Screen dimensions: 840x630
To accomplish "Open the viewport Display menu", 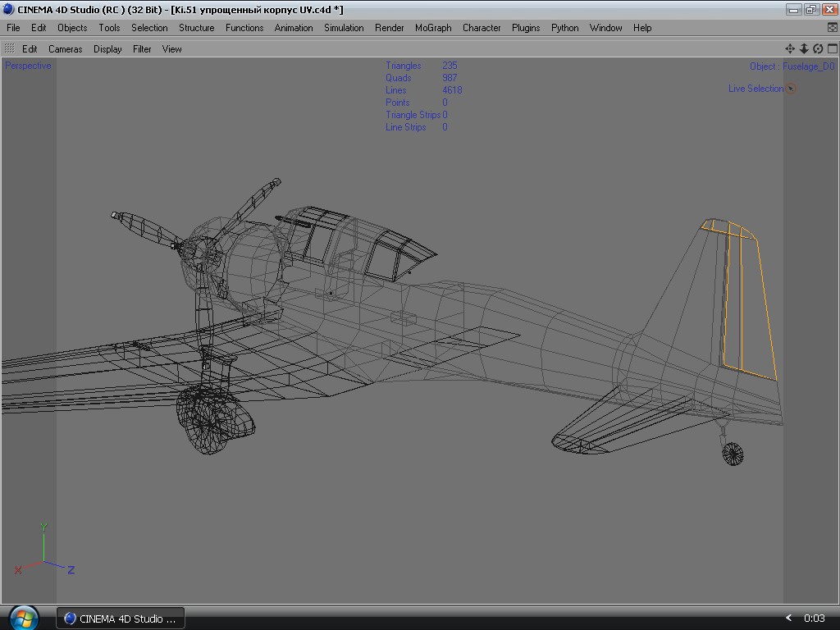I will click(x=107, y=49).
